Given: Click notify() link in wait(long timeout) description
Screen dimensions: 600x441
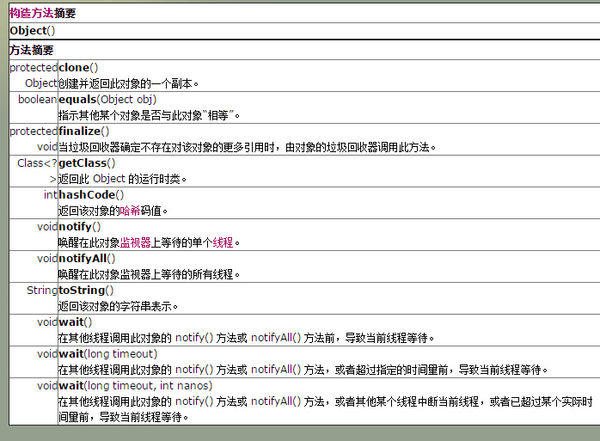Looking at the screenshot, I should point(194,369).
